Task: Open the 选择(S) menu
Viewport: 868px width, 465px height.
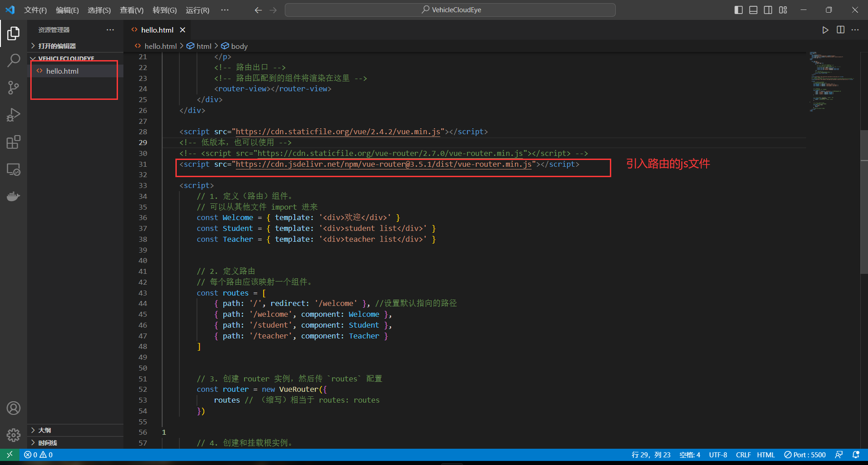Action: [99, 10]
